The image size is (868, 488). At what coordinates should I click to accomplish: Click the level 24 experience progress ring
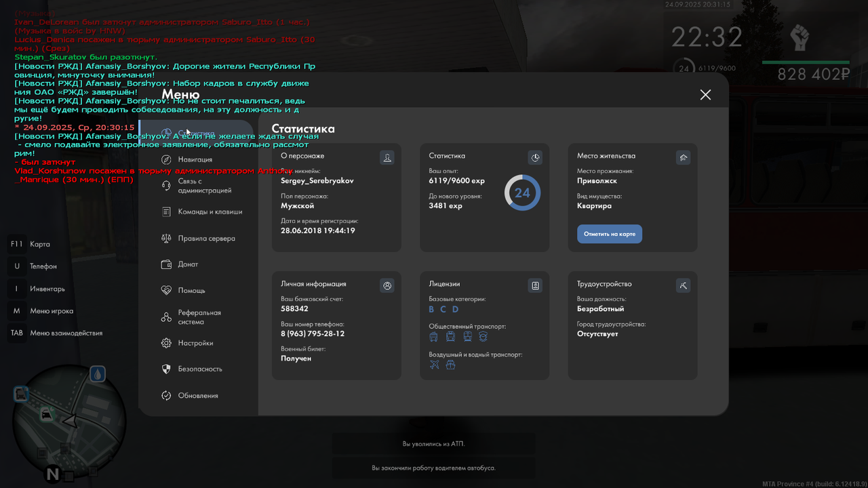[x=522, y=192]
